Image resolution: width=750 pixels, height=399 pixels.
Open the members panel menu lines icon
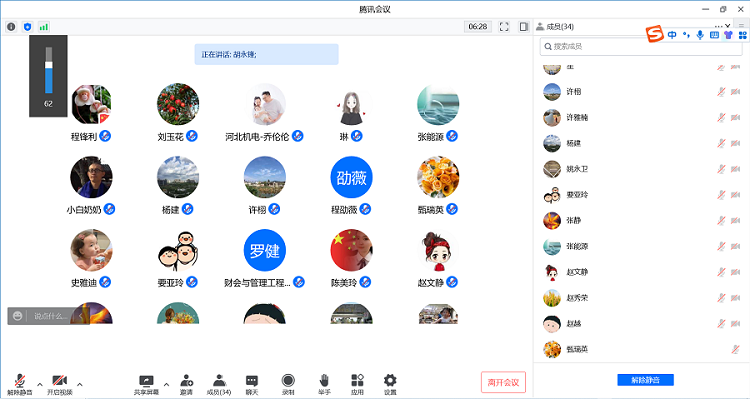(741, 26)
